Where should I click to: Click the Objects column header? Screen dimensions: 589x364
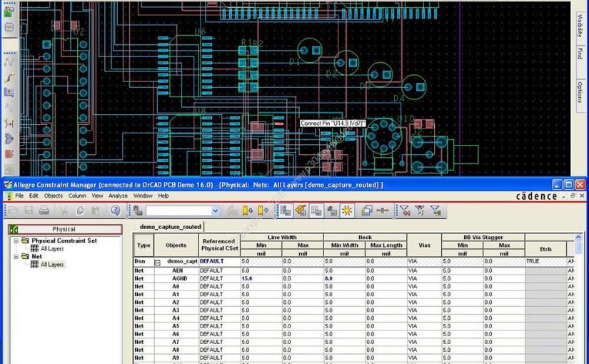176,245
